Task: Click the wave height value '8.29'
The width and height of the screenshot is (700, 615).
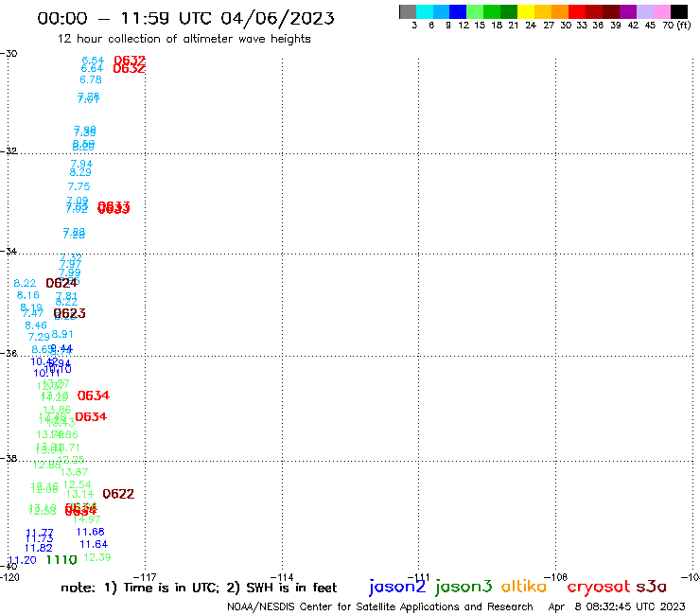Action: 80,172
